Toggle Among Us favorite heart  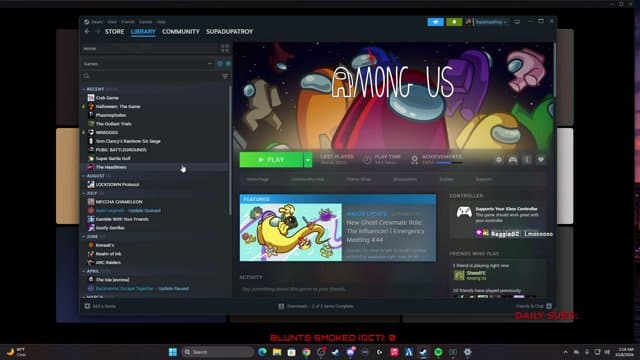pyautogui.click(x=541, y=160)
